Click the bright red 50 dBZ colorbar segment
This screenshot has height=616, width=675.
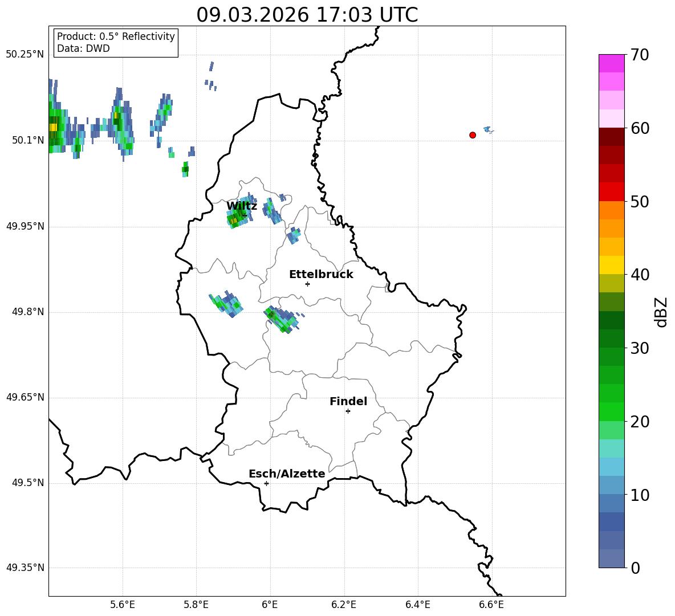click(611, 191)
